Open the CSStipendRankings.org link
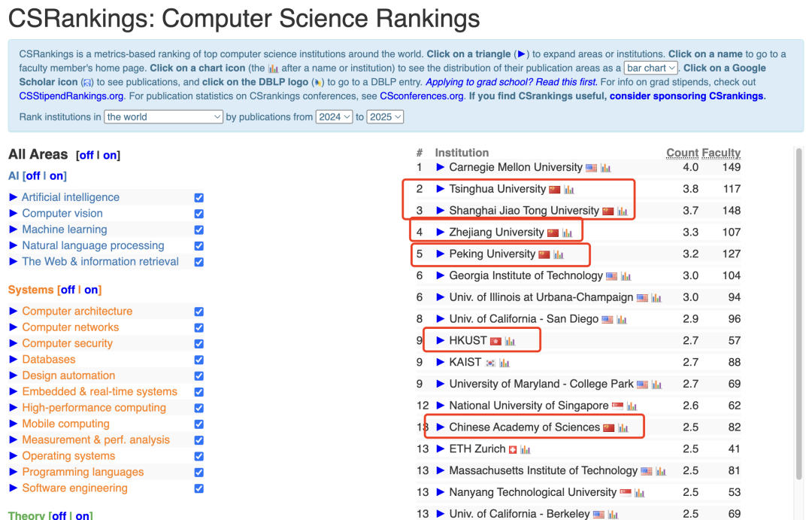 (x=71, y=96)
